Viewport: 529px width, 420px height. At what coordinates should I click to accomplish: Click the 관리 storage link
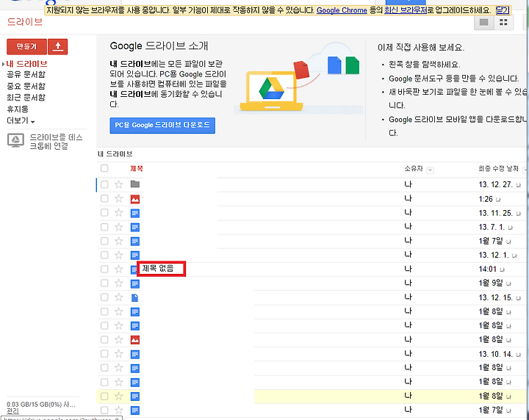coord(12,411)
